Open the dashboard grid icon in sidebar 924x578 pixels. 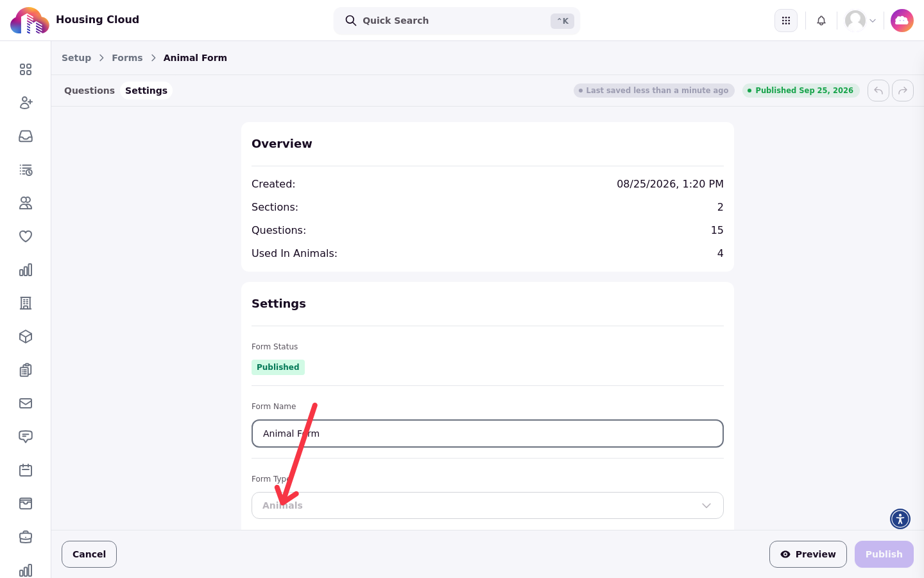point(26,69)
